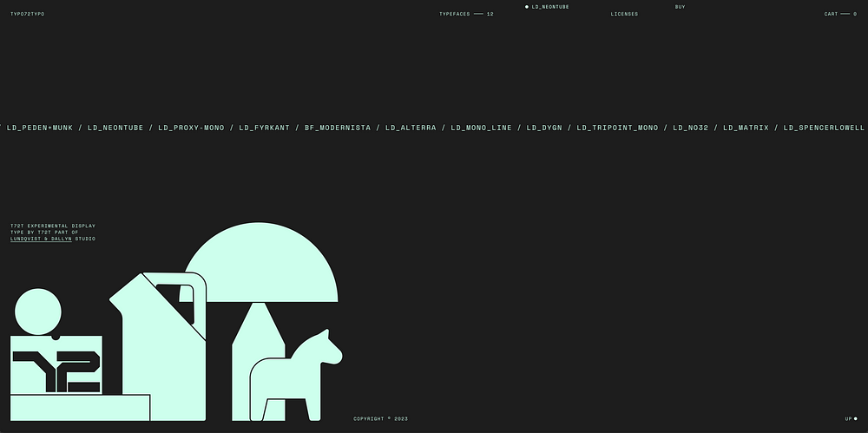868x433 pixels.
Task: Open the Licenses page
Action: [x=624, y=14]
